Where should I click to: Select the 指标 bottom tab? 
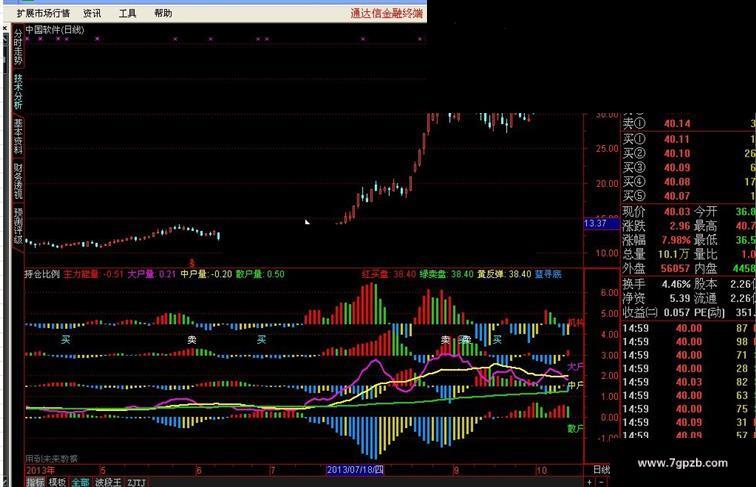35,482
